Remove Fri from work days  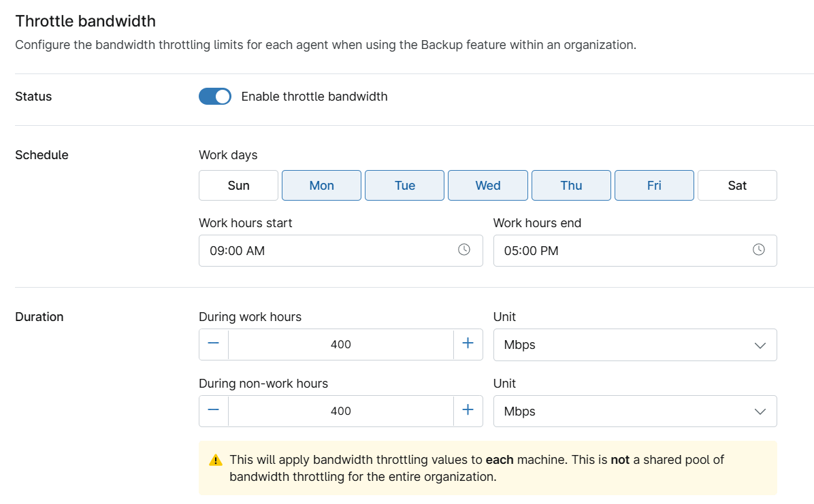(x=654, y=186)
